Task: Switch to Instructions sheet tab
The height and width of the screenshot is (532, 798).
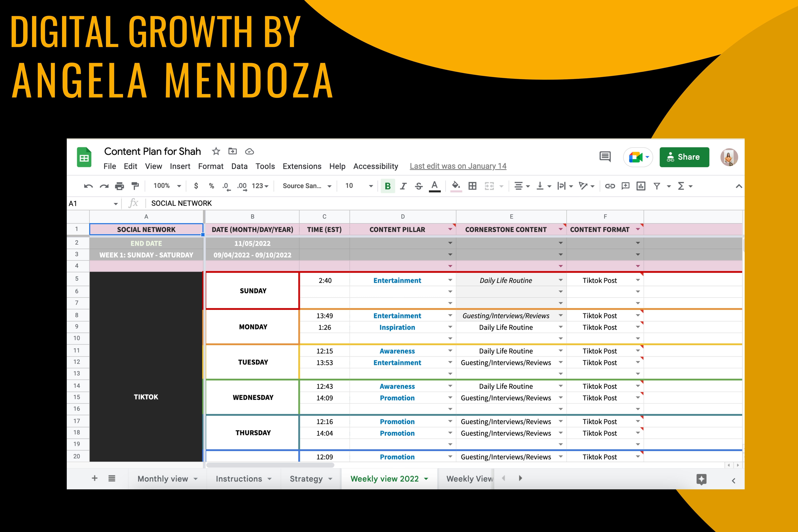Action: [x=243, y=479]
